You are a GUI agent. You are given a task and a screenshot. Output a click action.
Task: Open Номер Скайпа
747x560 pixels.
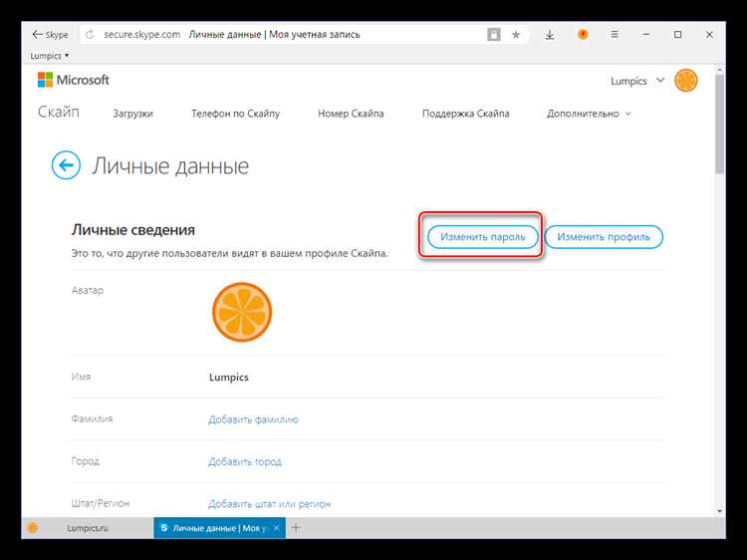(x=351, y=114)
